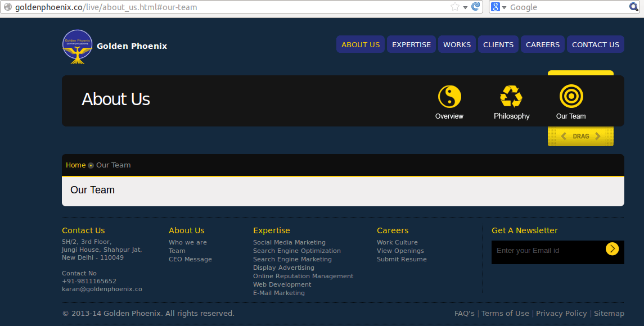This screenshot has height=326, width=644.
Task: Click the search magnifier icon
Action: click(x=634, y=7)
